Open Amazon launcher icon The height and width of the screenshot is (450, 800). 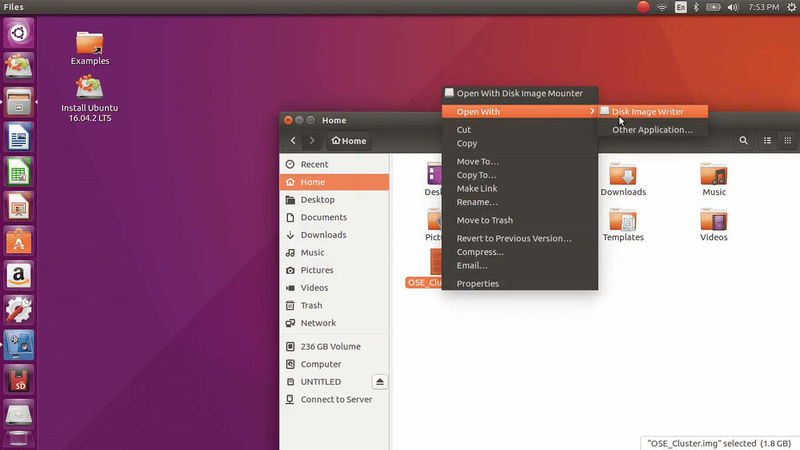click(x=19, y=276)
